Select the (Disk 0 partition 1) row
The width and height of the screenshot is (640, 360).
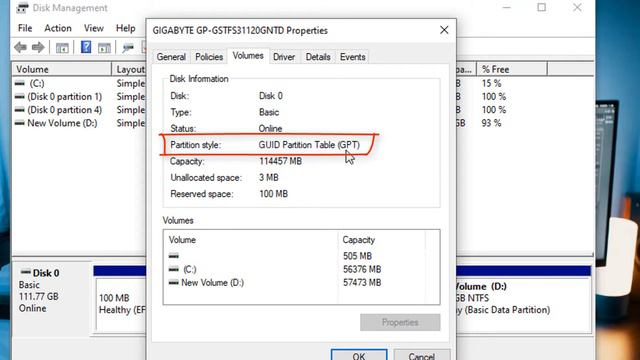(x=80, y=97)
